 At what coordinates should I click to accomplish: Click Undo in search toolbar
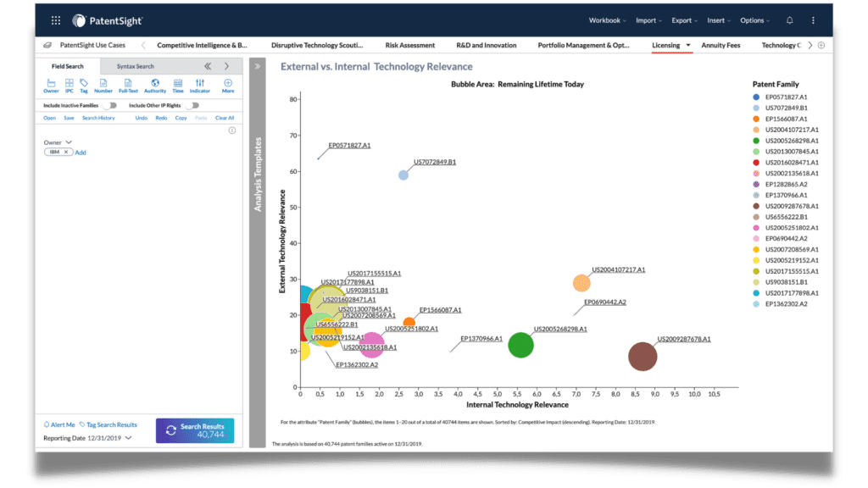click(142, 118)
